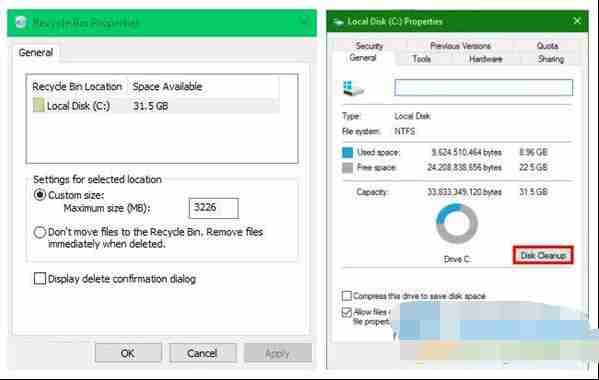Close the Local Disk (C:) Properties window
The width and height of the screenshot is (599, 380).
577,21
